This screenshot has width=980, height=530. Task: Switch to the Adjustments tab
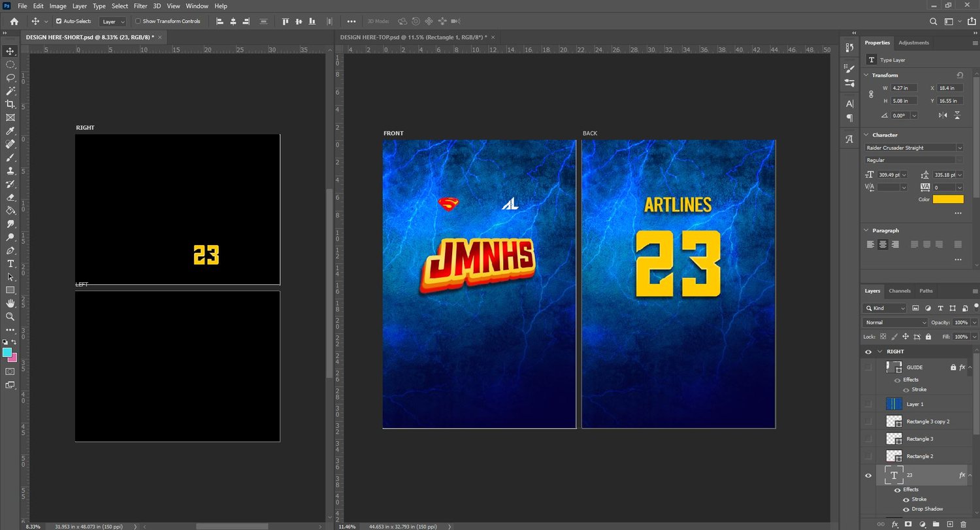[x=913, y=42]
